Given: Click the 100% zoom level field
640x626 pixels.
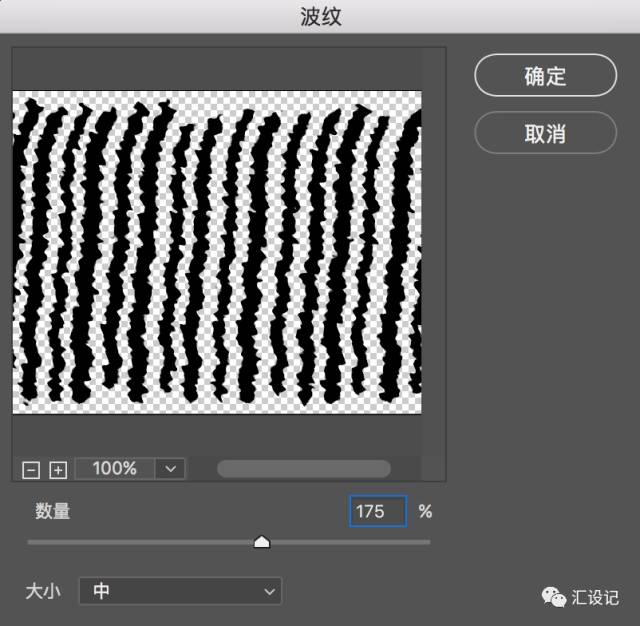Looking at the screenshot, I should pyautogui.click(x=115, y=468).
